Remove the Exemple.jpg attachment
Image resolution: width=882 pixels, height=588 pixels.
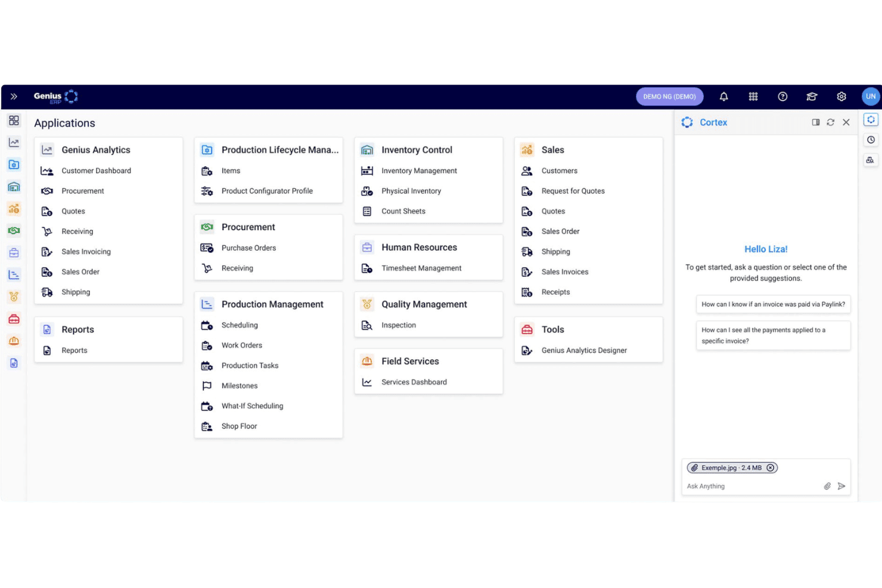(x=770, y=468)
